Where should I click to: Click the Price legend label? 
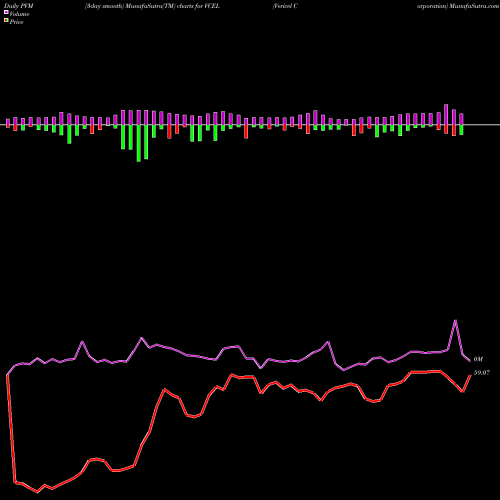tap(16, 22)
